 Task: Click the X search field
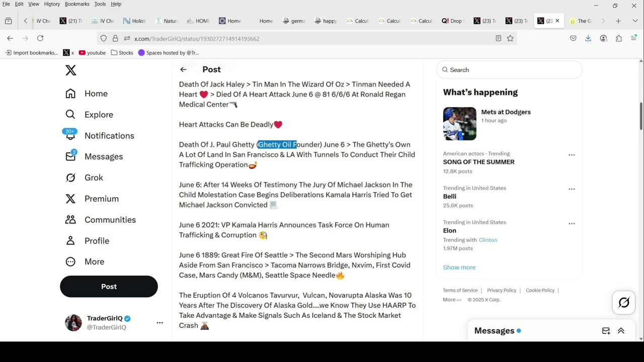(x=509, y=70)
